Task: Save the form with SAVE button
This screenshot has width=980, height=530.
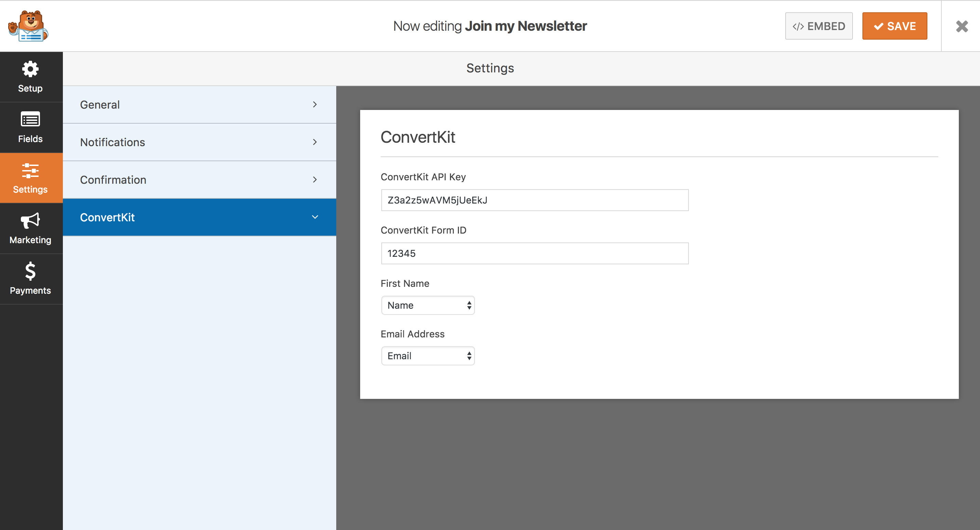Action: 894,26
